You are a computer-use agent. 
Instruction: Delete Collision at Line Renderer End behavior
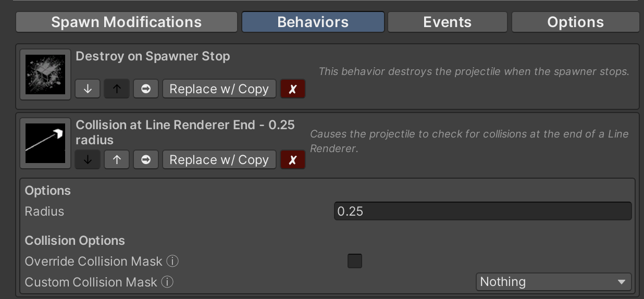point(293,160)
